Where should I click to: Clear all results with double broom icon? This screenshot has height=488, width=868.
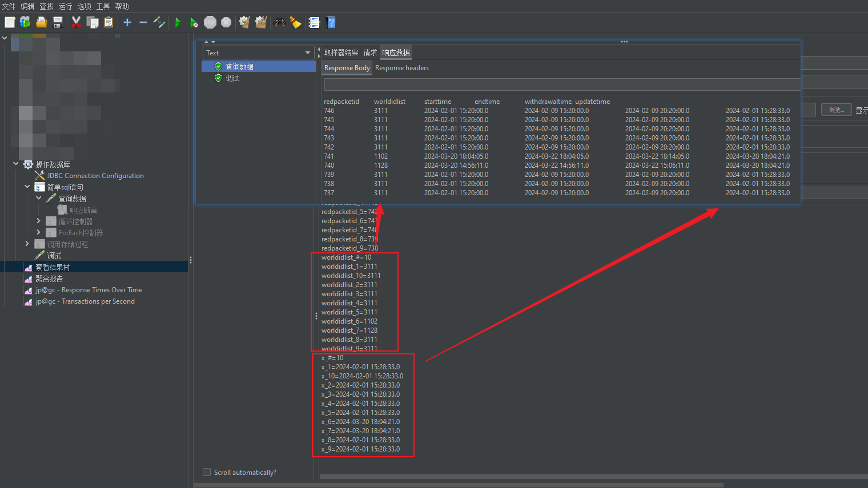coord(261,22)
